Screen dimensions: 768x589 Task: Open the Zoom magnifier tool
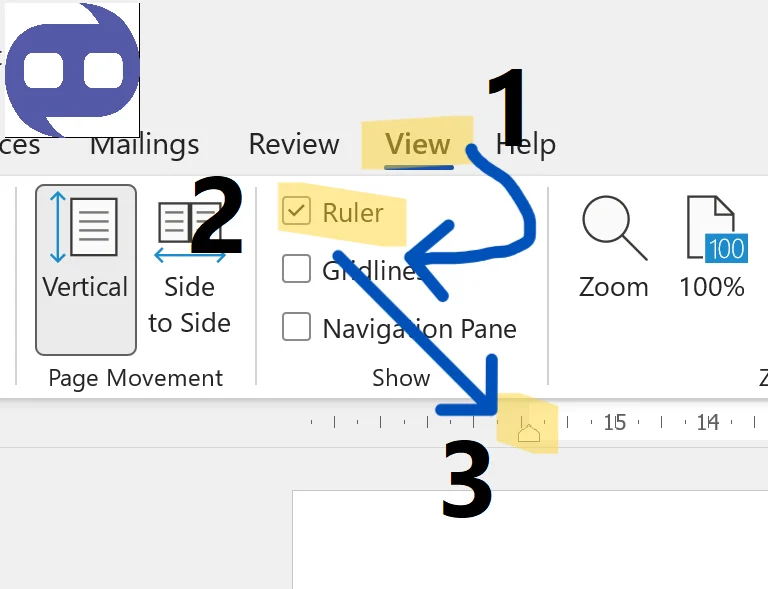coord(614,228)
